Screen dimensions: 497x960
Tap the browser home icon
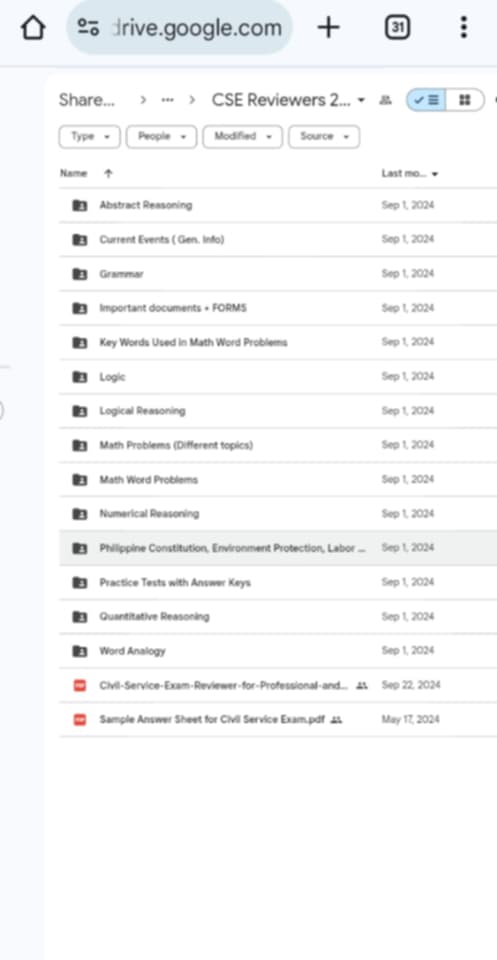[x=33, y=28]
